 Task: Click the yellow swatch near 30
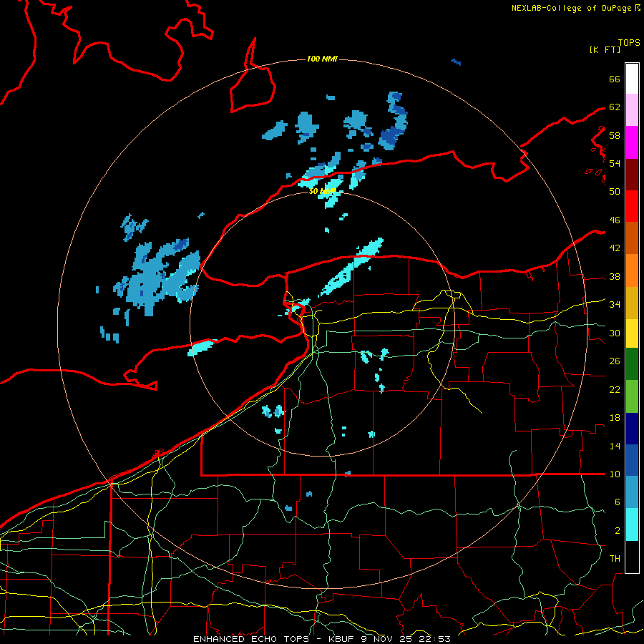click(x=632, y=333)
